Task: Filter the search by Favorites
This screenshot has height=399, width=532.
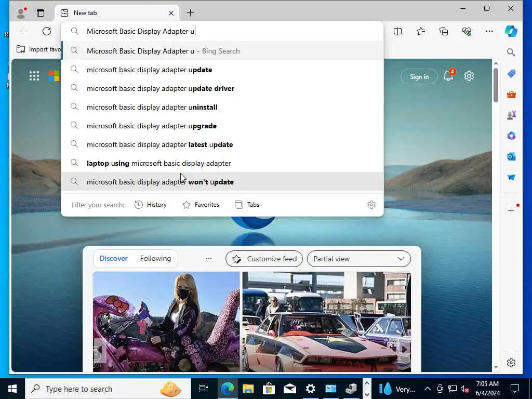Action: click(201, 205)
